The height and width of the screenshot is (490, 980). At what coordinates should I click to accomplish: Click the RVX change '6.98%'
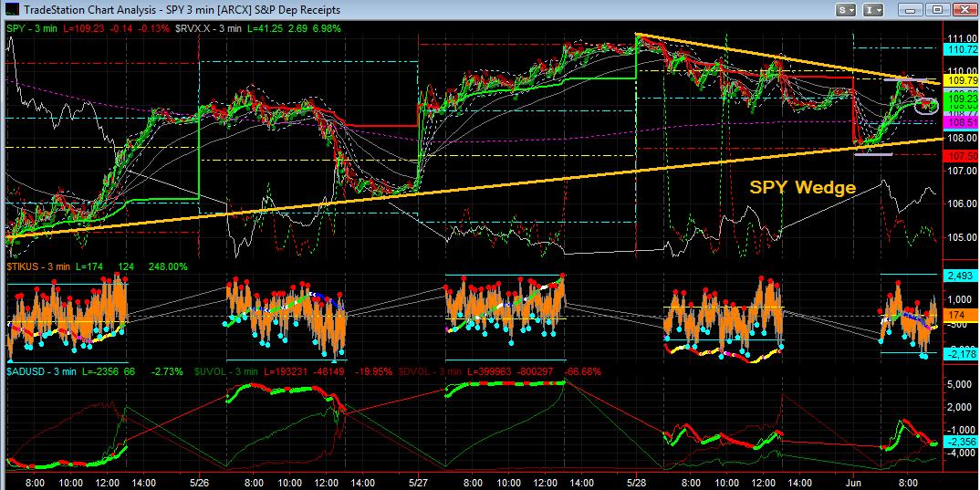pos(325,28)
